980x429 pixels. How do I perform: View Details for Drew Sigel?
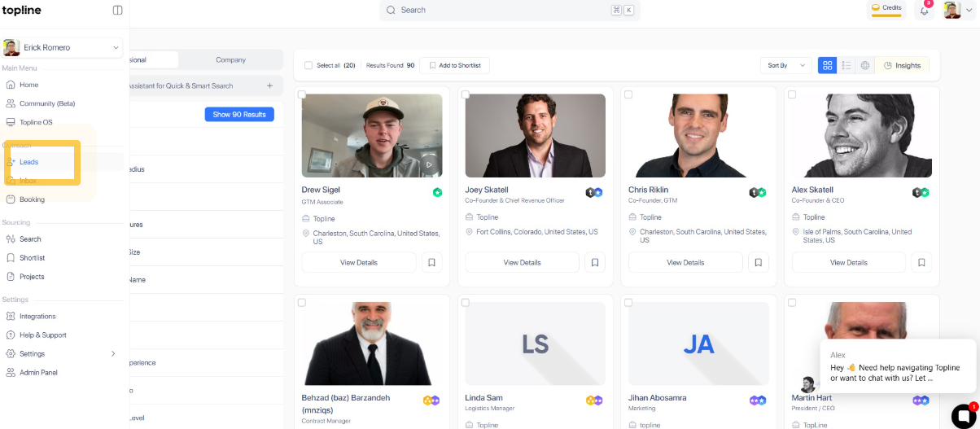point(359,262)
